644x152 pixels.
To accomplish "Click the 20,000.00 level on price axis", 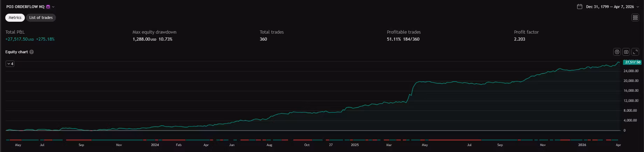I will pyautogui.click(x=631, y=81).
